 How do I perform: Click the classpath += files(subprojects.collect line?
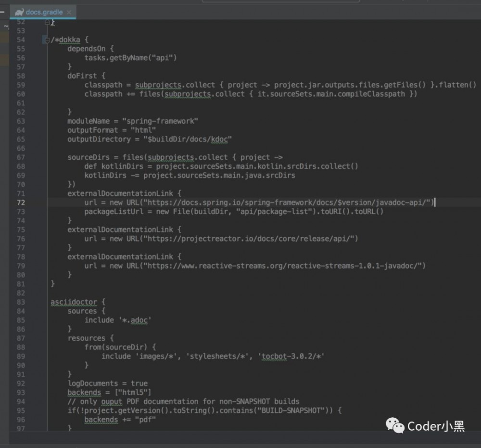click(251, 94)
